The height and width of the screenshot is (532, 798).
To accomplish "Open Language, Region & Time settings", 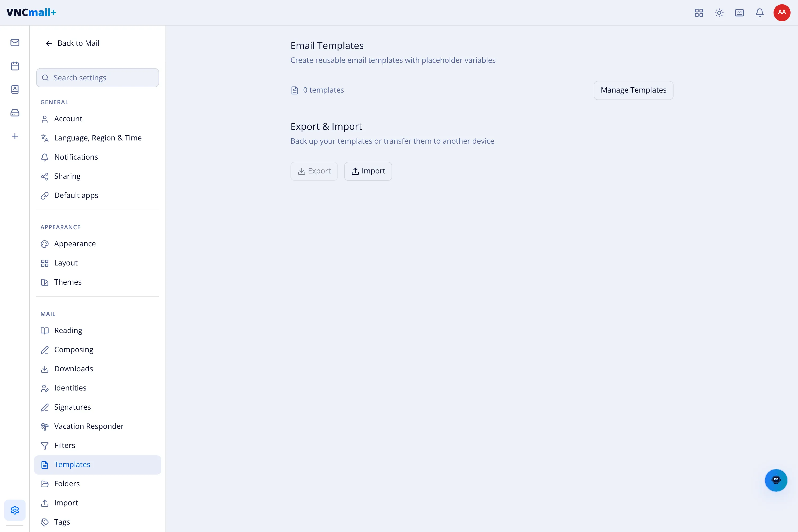I will click(x=98, y=138).
